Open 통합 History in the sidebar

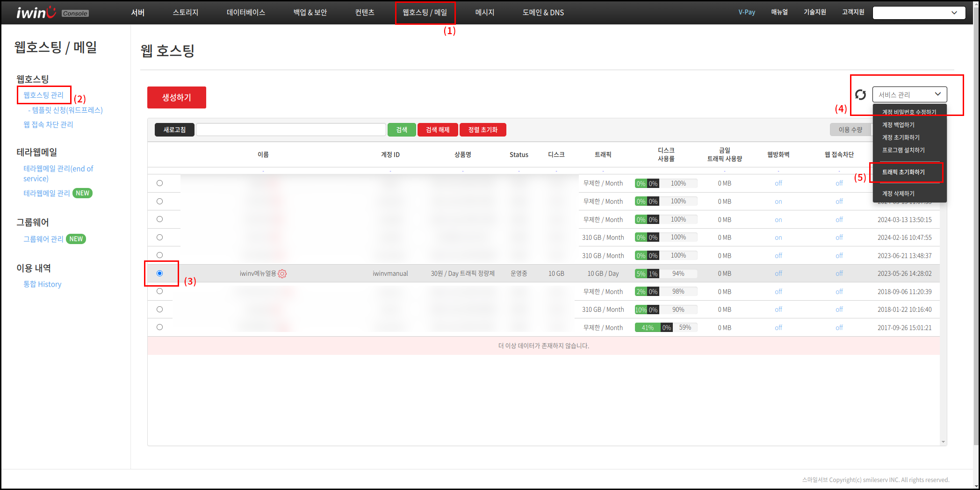(43, 284)
